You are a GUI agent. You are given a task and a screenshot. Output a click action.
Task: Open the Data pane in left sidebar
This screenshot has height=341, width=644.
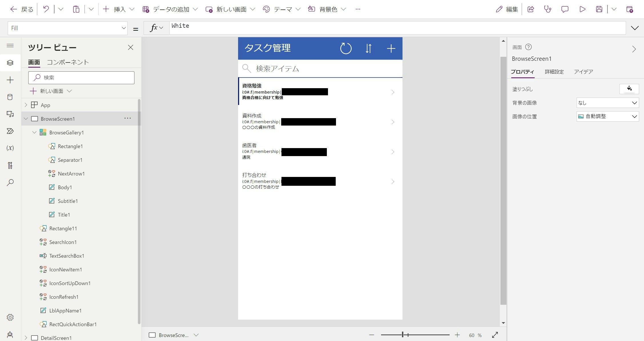pos(10,97)
